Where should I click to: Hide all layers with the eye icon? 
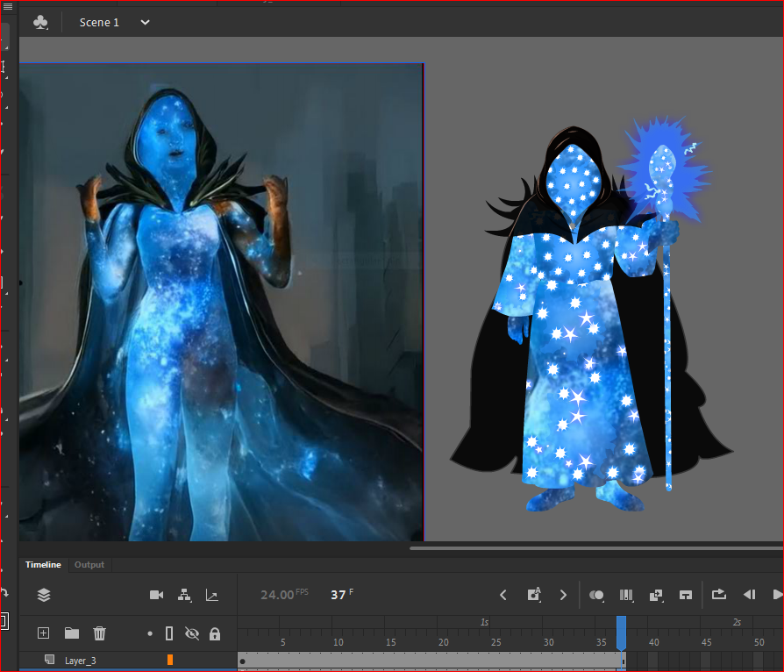click(192, 633)
